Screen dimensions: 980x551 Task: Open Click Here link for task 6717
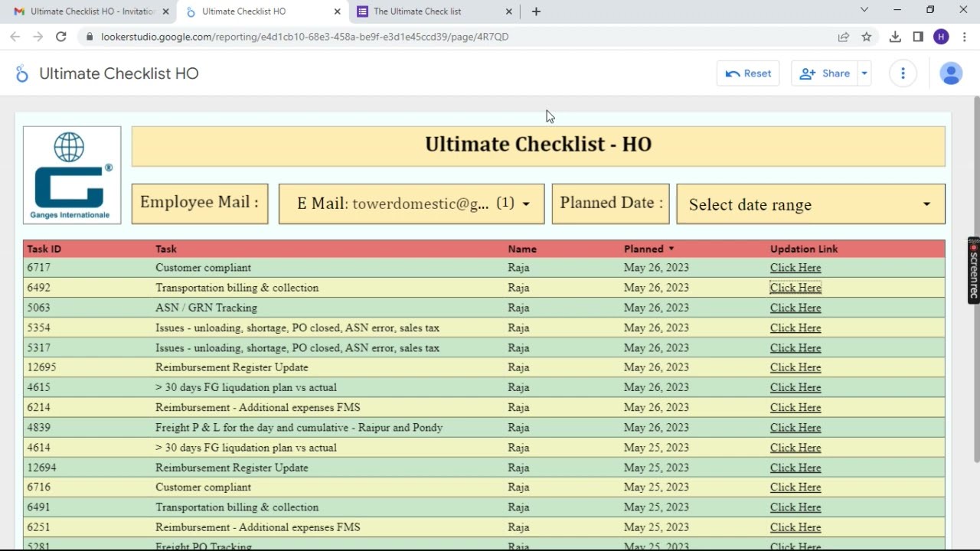[795, 268]
